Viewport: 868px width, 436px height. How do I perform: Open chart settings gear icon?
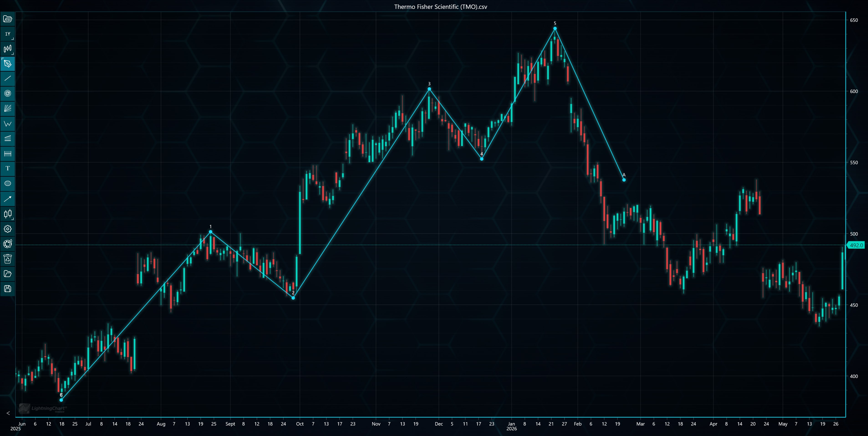[8, 229]
